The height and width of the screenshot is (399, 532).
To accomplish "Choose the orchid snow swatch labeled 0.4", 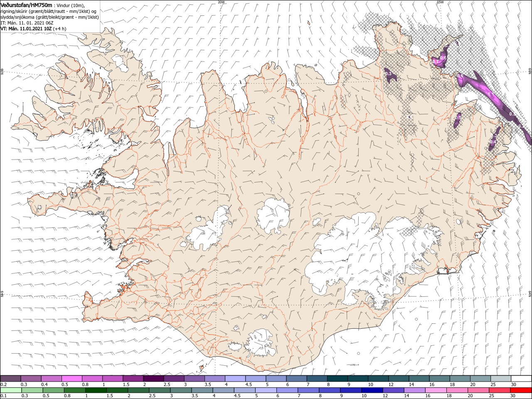I will point(51,378).
